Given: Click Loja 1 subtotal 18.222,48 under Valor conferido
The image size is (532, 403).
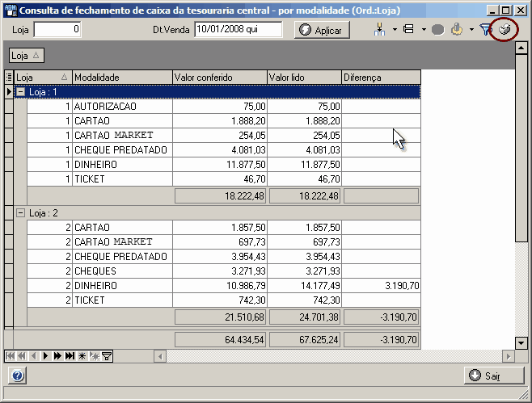Looking at the screenshot, I should pos(220,196).
